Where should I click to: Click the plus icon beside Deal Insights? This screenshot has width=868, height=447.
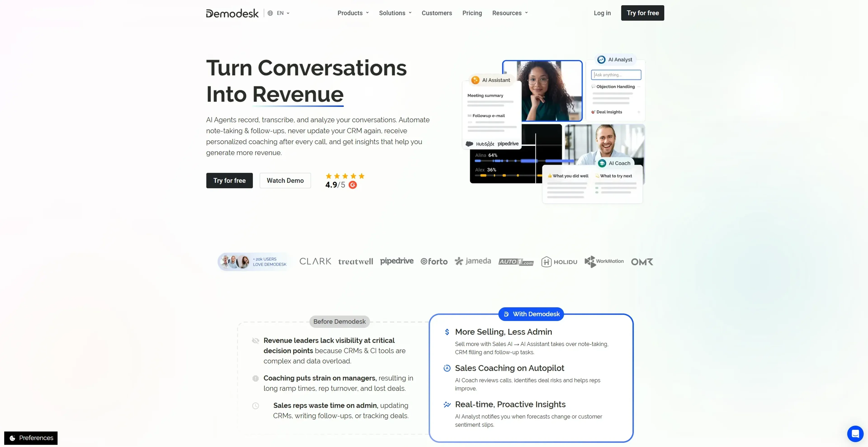(639, 112)
